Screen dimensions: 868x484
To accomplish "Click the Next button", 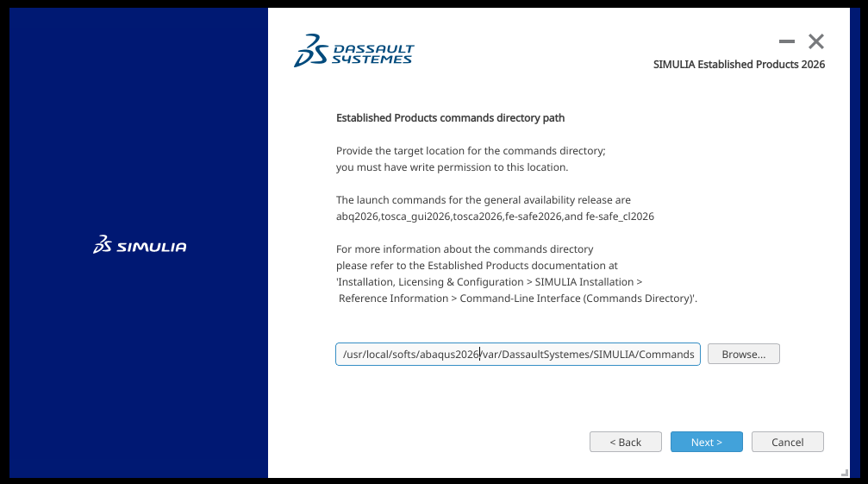I will [x=706, y=442].
